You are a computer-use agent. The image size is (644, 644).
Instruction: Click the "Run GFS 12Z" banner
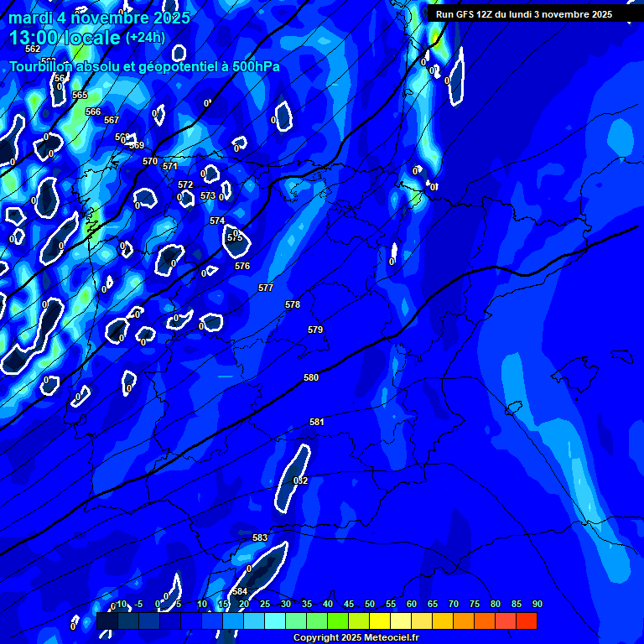click(523, 14)
